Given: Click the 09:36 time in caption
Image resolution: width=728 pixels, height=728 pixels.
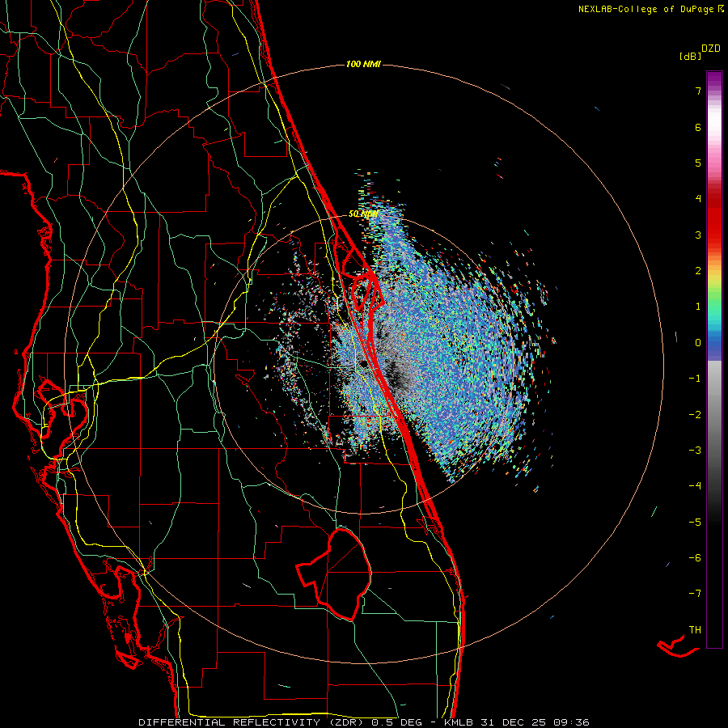Looking at the screenshot, I should 570,722.
